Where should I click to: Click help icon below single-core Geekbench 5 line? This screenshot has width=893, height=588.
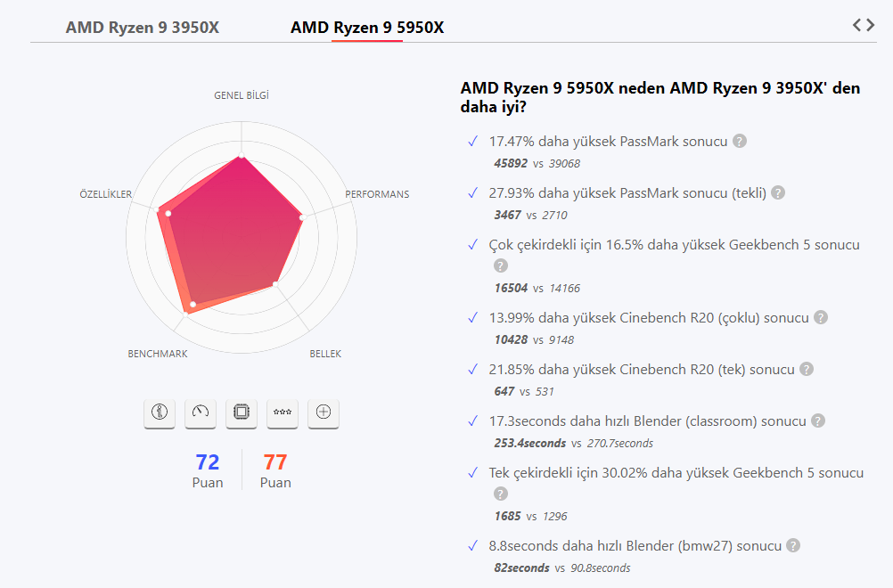(501, 494)
